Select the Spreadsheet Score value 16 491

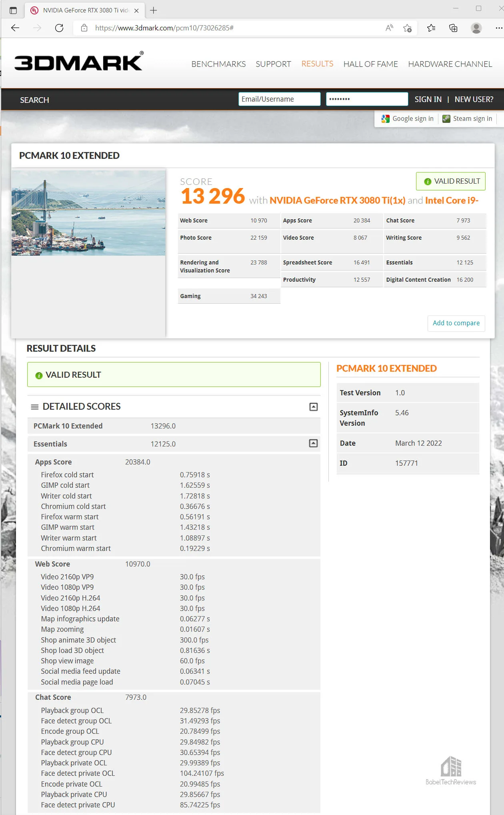tap(362, 262)
